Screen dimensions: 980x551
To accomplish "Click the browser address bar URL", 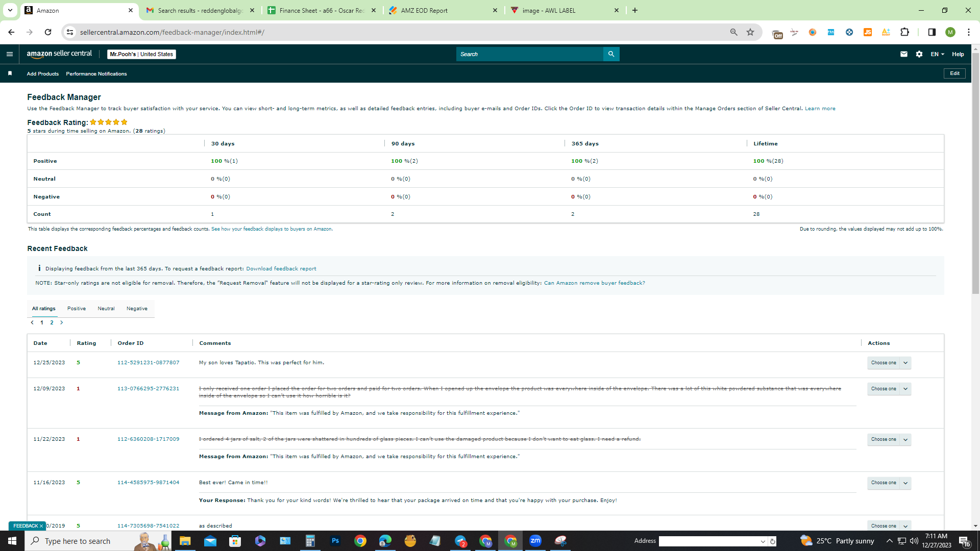I will [172, 32].
